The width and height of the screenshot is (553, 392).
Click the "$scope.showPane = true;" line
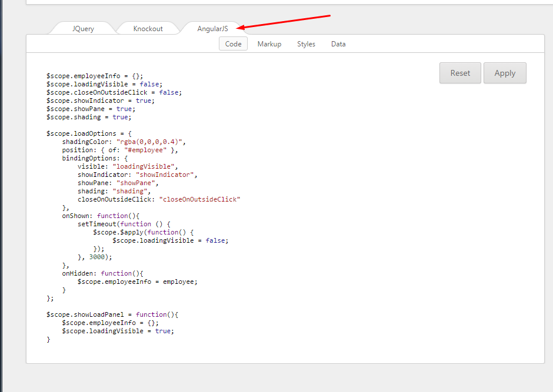[x=91, y=109]
